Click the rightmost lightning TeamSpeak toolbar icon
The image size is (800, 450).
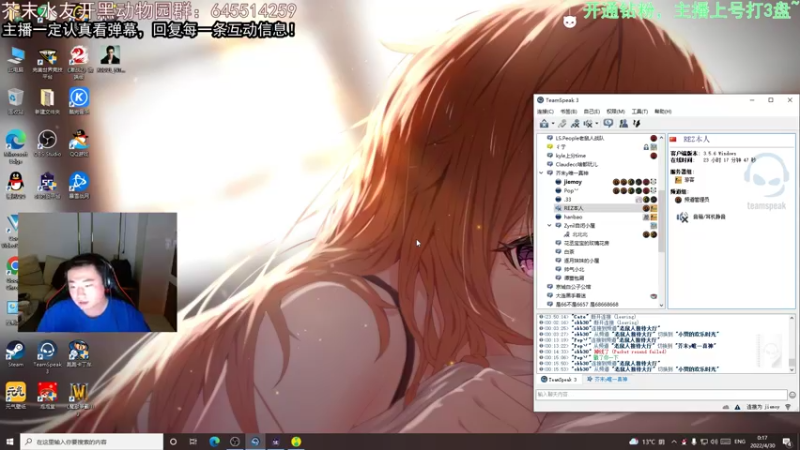click(x=637, y=123)
